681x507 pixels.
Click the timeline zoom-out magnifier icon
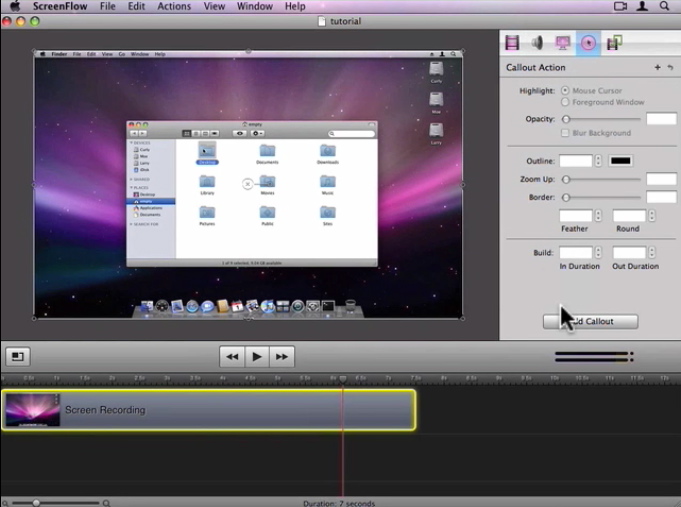(5, 503)
